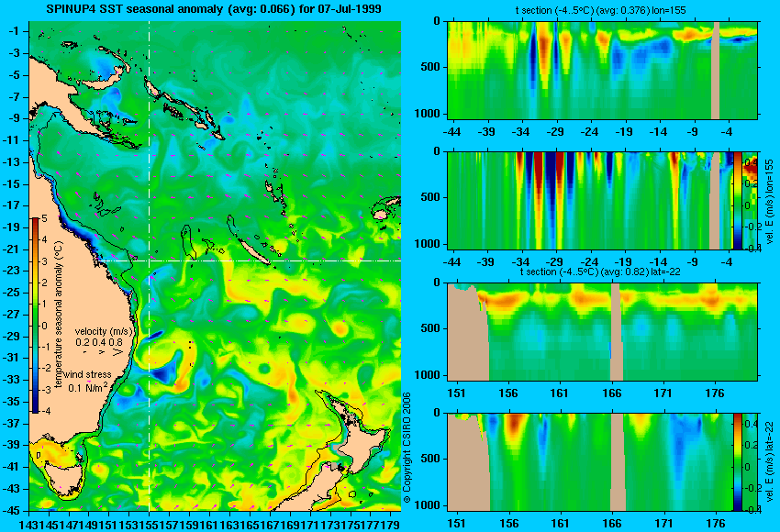Screen dimensions: 780x532
Task: Click the velocity colorbar beside the lat=-22 section
Action: click(x=737, y=462)
